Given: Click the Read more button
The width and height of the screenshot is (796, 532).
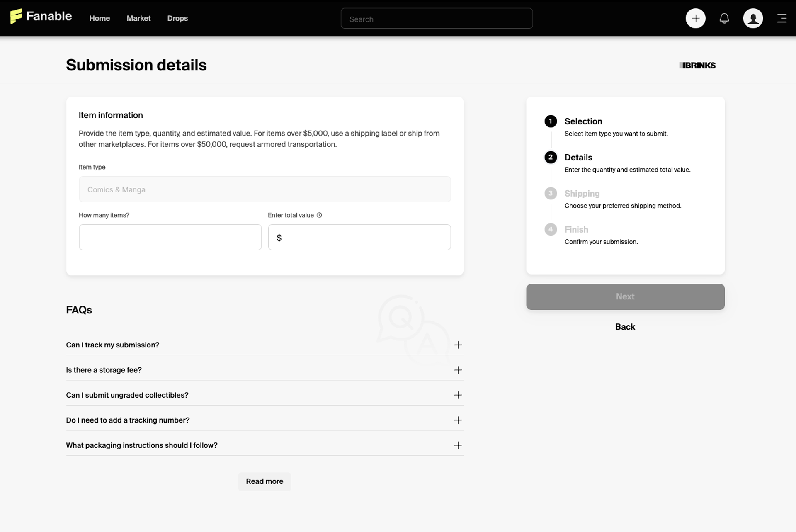Looking at the screenshot, I should click(x=265, y=481).
